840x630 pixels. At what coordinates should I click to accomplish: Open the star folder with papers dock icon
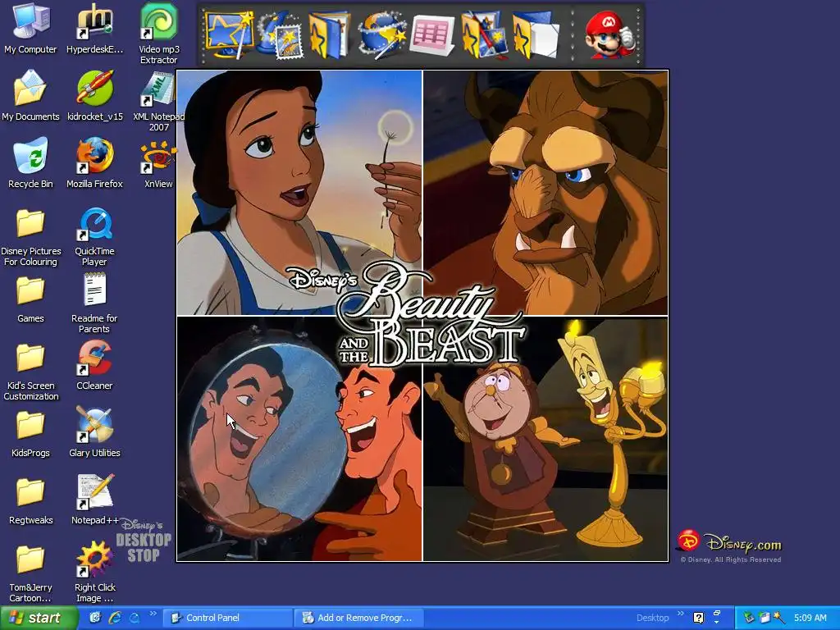535,34
